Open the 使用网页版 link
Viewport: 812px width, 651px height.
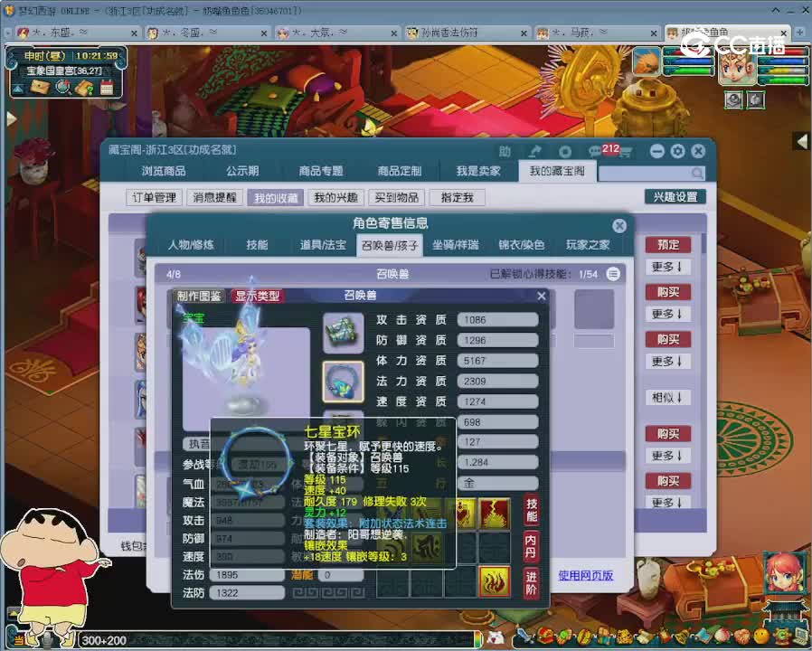586,575
